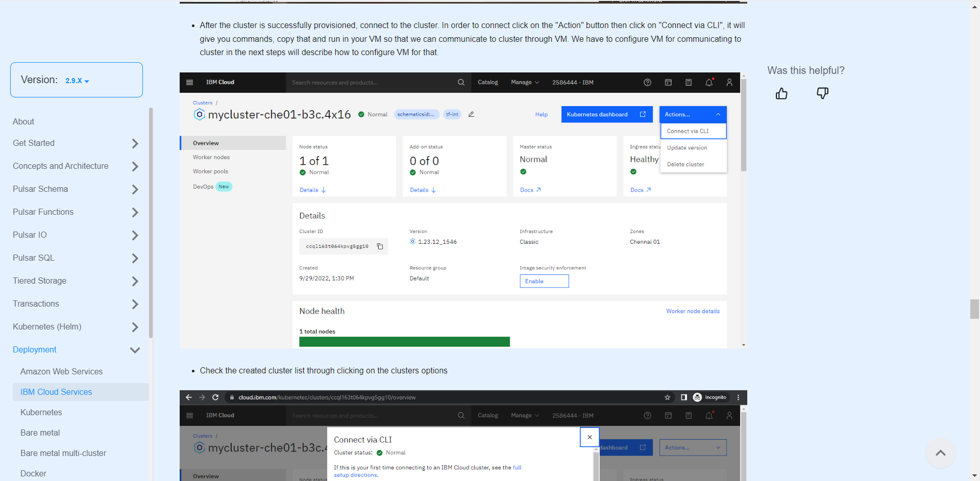The width and height of the screenshot is (980, 481).
Task: Click the Incognito profile icon
Action: pos(697,397)
